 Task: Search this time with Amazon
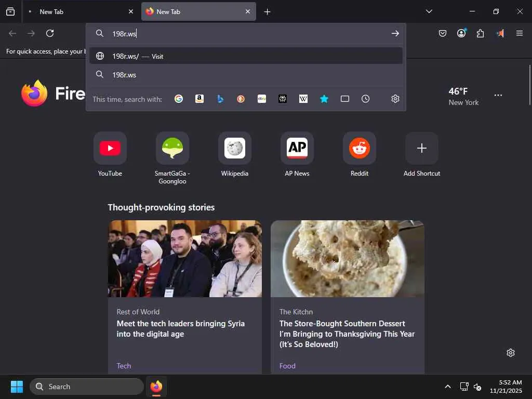[199, 99]
